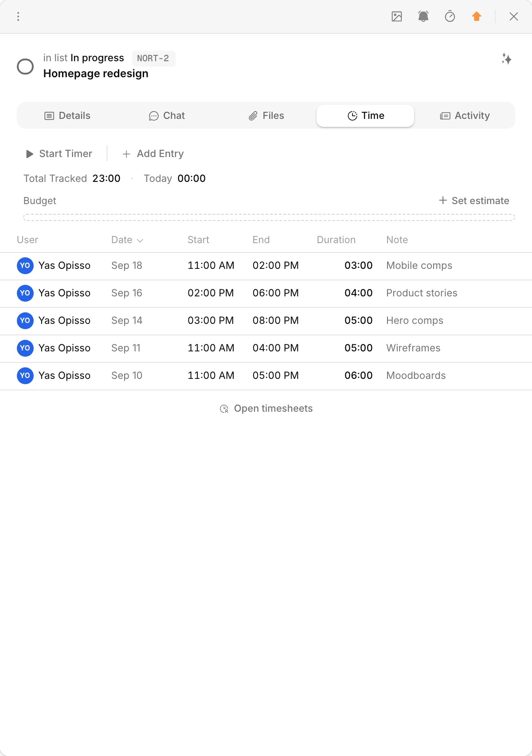Click the 05:00 PM end time on Sep 10

pos(276,375)
